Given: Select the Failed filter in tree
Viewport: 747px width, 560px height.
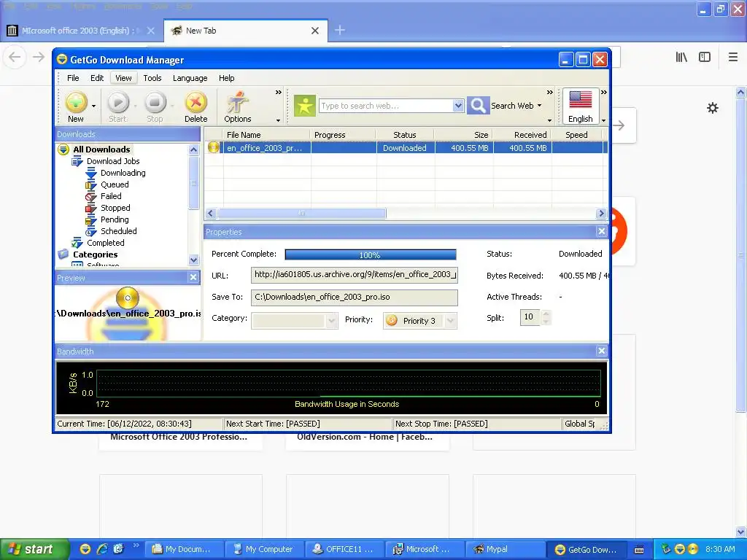Looking at the screenshot, I should [111, 196].
